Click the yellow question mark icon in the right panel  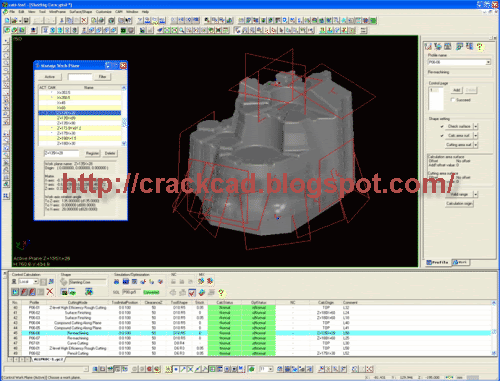pos(480,47)
